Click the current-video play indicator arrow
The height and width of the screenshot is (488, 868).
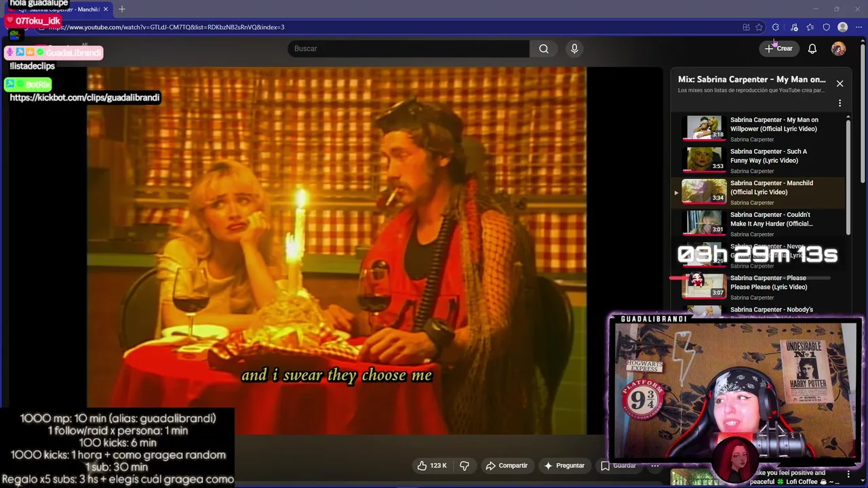pyautogui.click(x=676, y=193)
